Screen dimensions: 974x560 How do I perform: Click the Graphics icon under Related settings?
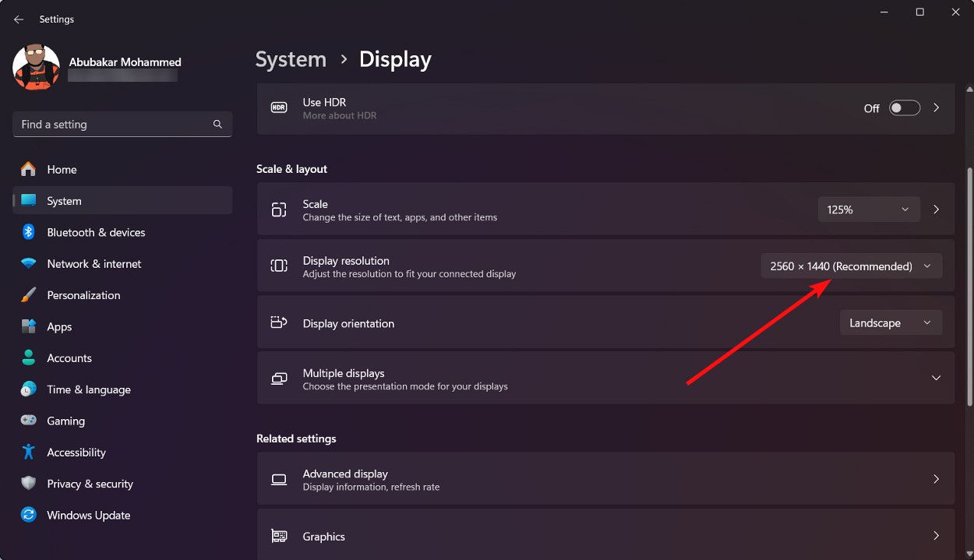tap(278, 535)
